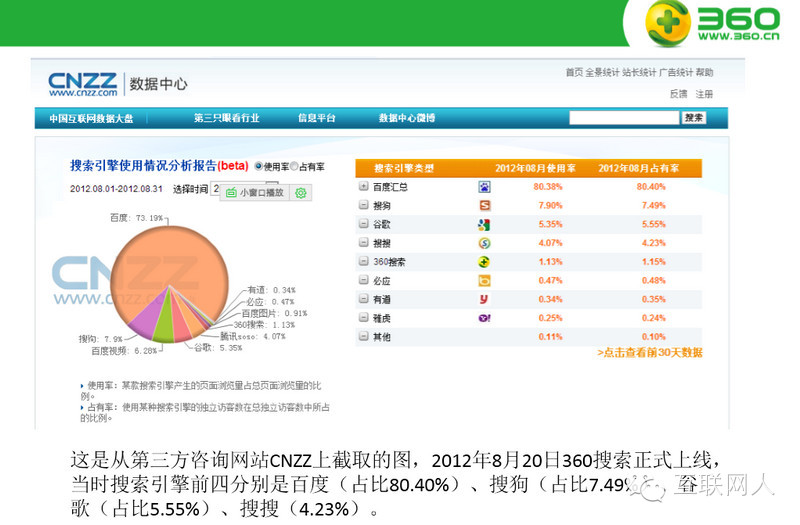This screenshot has height=525, width=800.
Task: Click the Google icon in 谷歌 row
Action: [x=484, y=224]
